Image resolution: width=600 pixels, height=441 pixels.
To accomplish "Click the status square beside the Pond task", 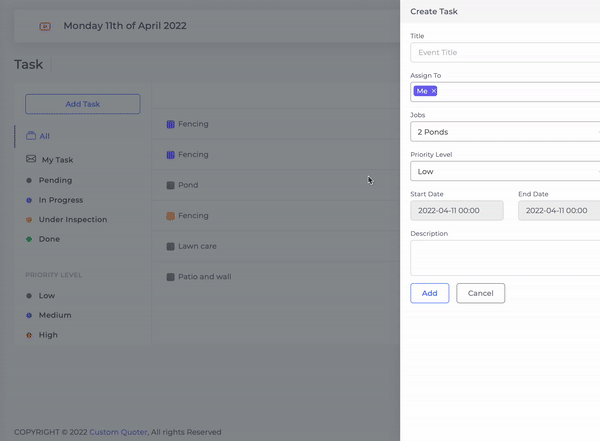I will [x=170, y=185].
